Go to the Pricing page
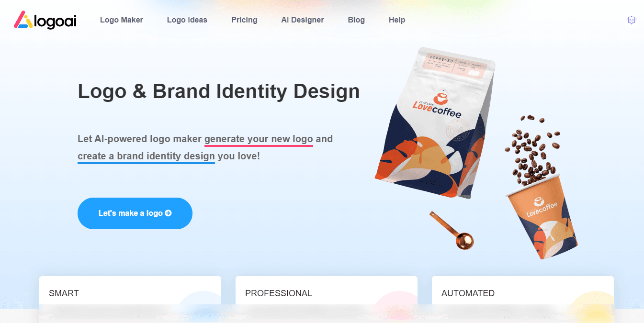 coord(244,20)
